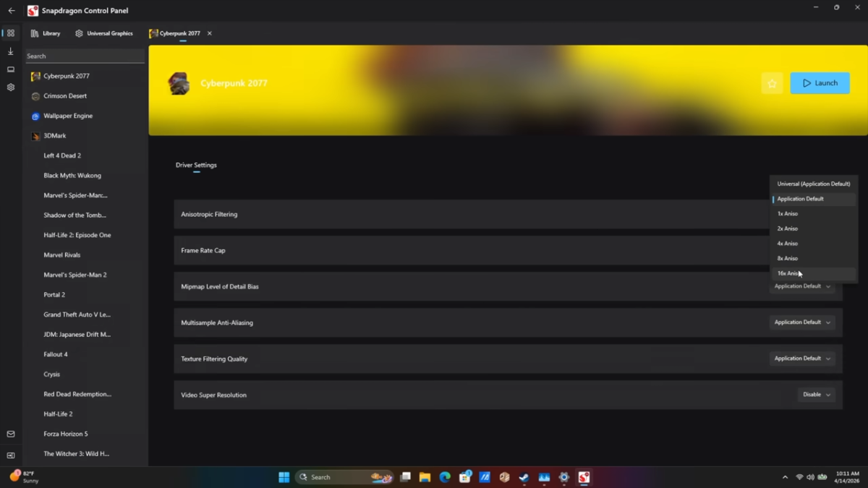Open Windows Start menu

pos(284,477)
